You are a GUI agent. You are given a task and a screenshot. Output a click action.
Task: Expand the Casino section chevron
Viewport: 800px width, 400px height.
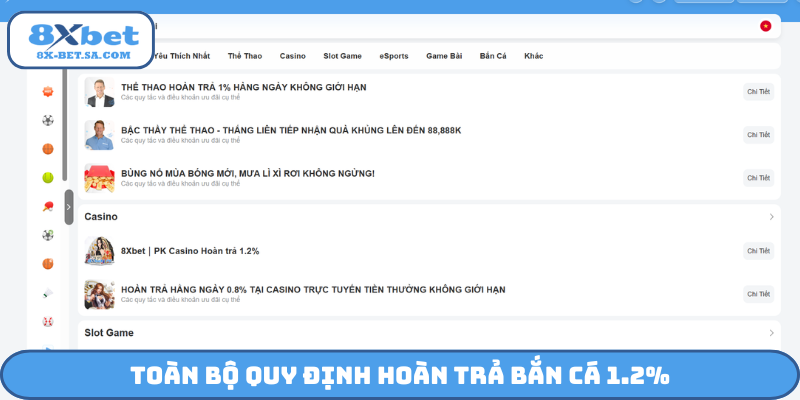pos(771,217)
